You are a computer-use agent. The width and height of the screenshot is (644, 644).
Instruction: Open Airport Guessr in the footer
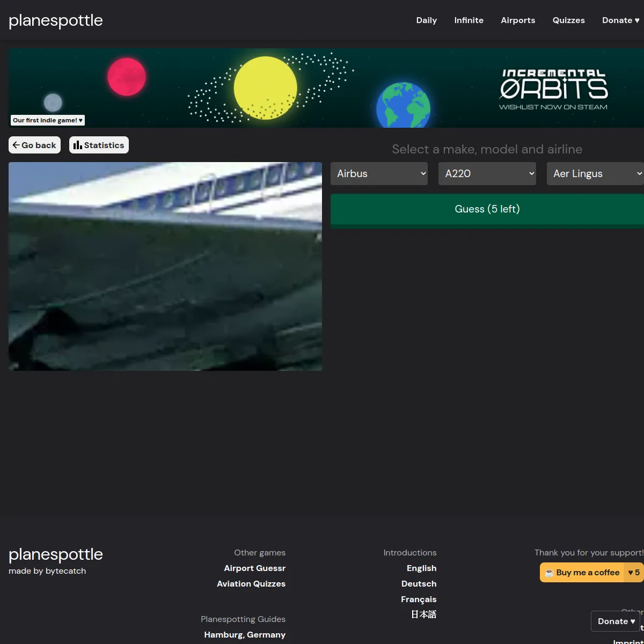255,568
